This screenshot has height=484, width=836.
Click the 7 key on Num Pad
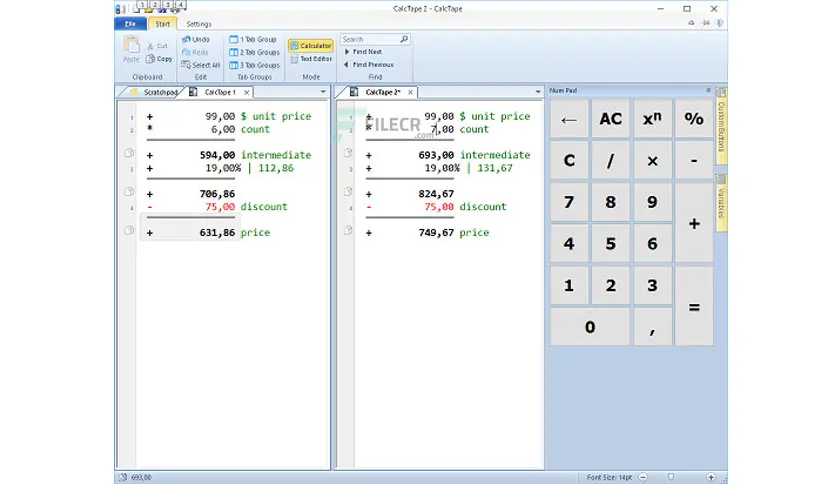tap(569, 202)
